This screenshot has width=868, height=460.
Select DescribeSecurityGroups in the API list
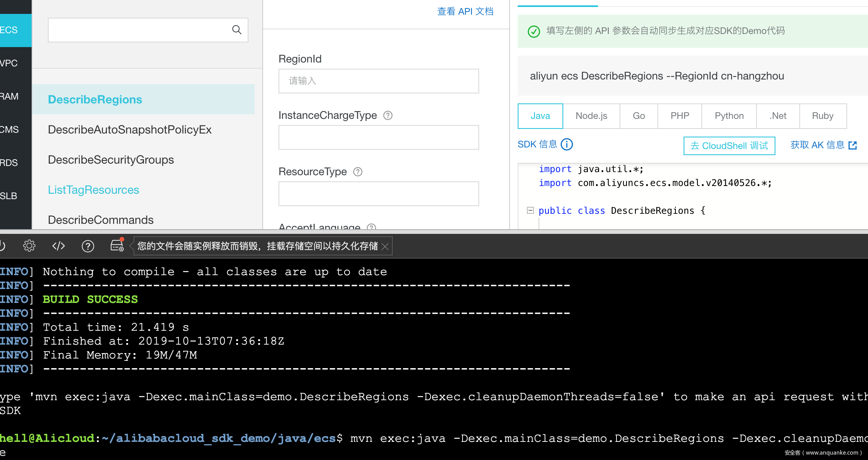click(x=111, y=160)
